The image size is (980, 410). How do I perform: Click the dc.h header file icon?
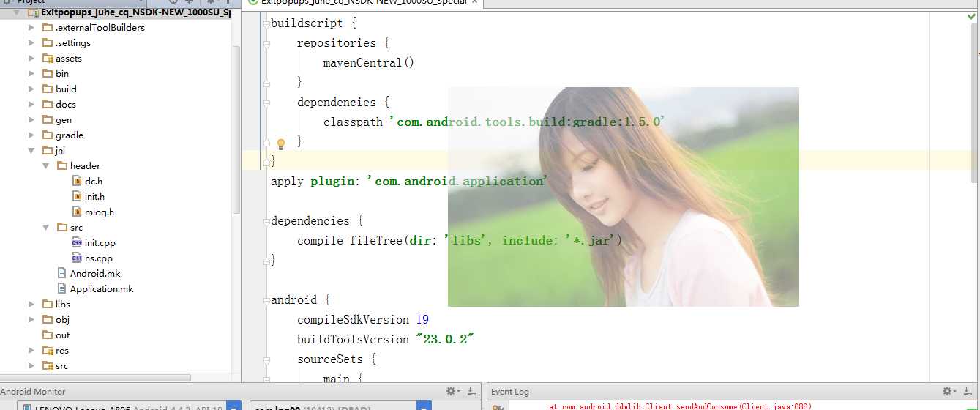pyautogui.click(x=77, y=181)
